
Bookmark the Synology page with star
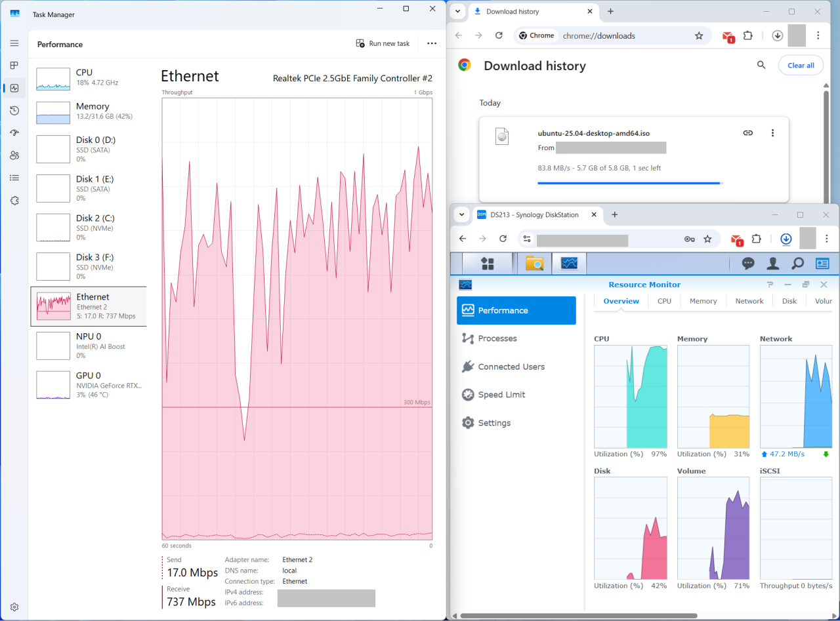click(x=707, y=239)
